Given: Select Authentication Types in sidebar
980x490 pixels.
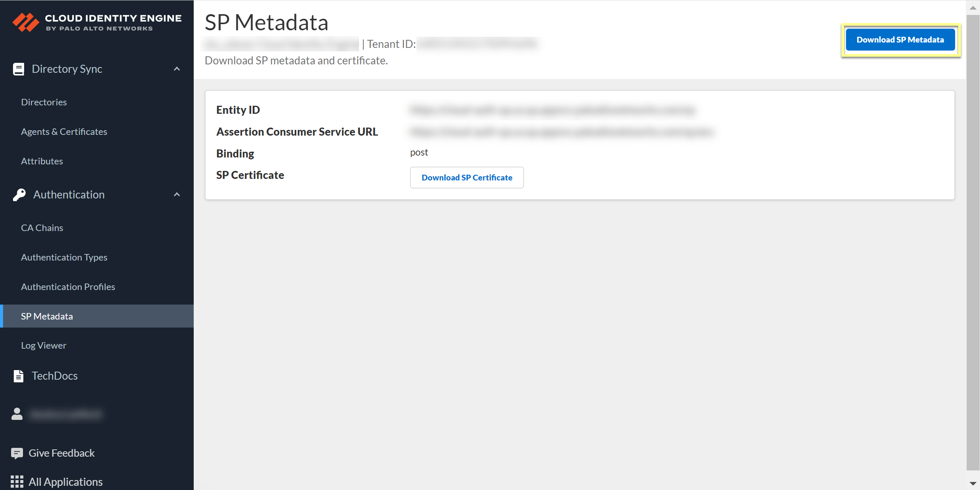Looking at the screenshot, I should pos(64,257).
